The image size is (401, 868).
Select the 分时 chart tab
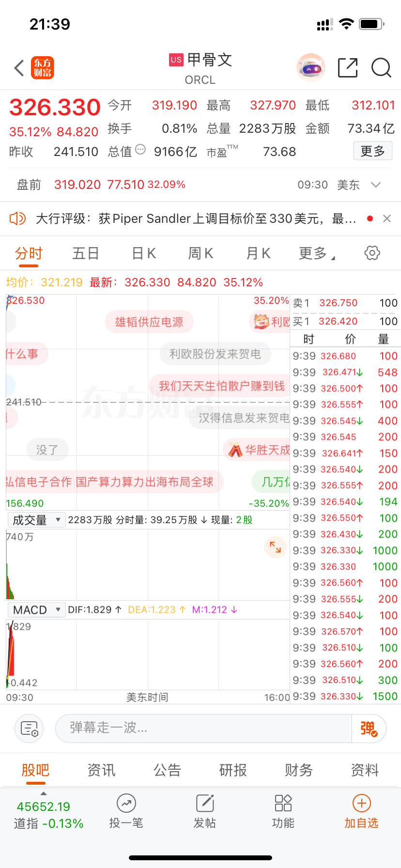pyautogui.click(x=29, y=253)
